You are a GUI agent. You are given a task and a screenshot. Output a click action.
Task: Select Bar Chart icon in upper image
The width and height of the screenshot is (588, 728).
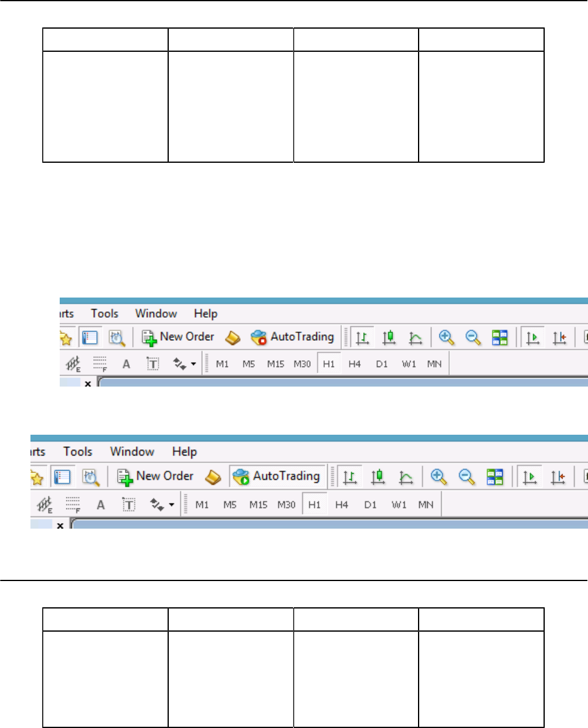(362, 338)
